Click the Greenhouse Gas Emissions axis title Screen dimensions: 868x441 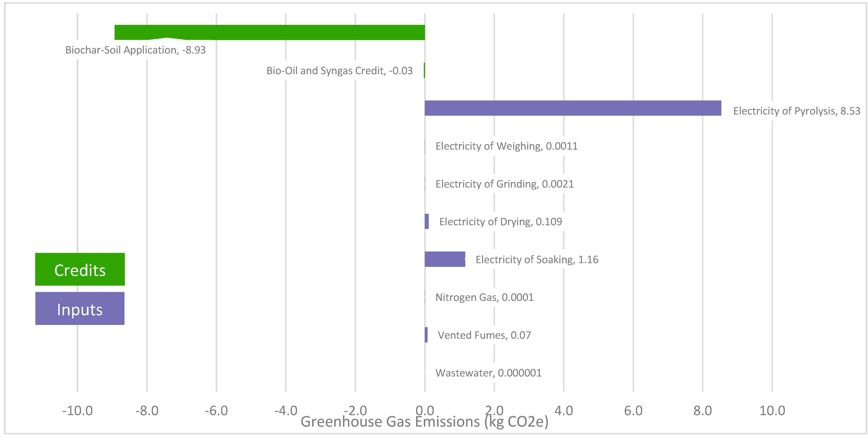pos(425,422)
